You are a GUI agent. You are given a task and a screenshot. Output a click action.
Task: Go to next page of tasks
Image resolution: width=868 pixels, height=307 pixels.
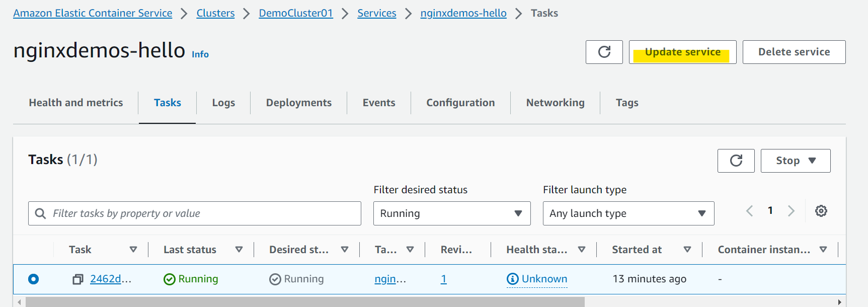point(791,211)
